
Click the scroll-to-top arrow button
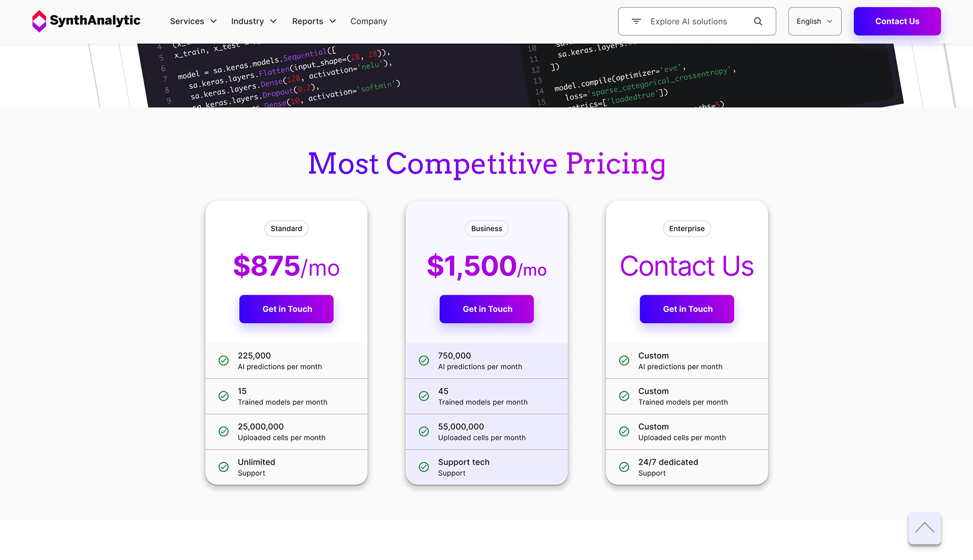click(924, 528)
